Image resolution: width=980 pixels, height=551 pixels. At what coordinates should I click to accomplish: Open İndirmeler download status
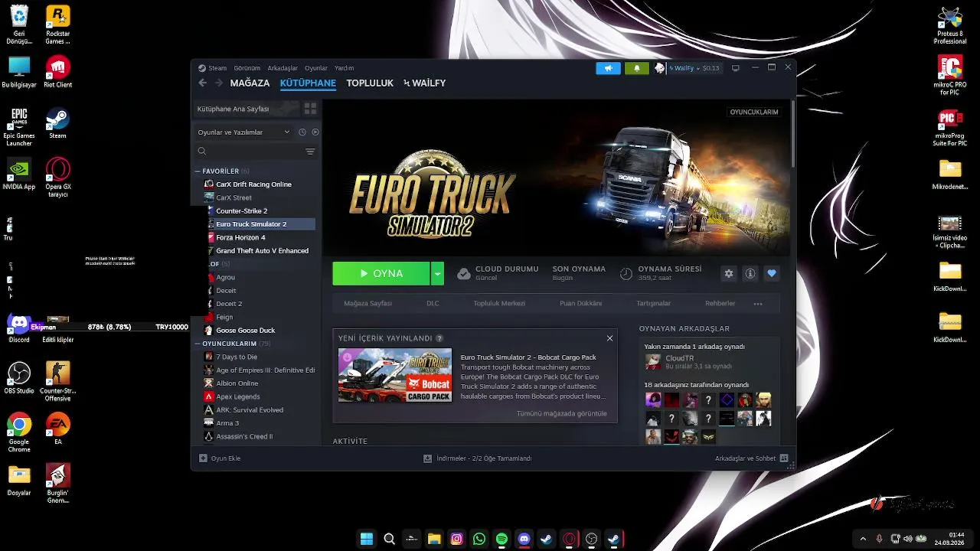point(478,458)
